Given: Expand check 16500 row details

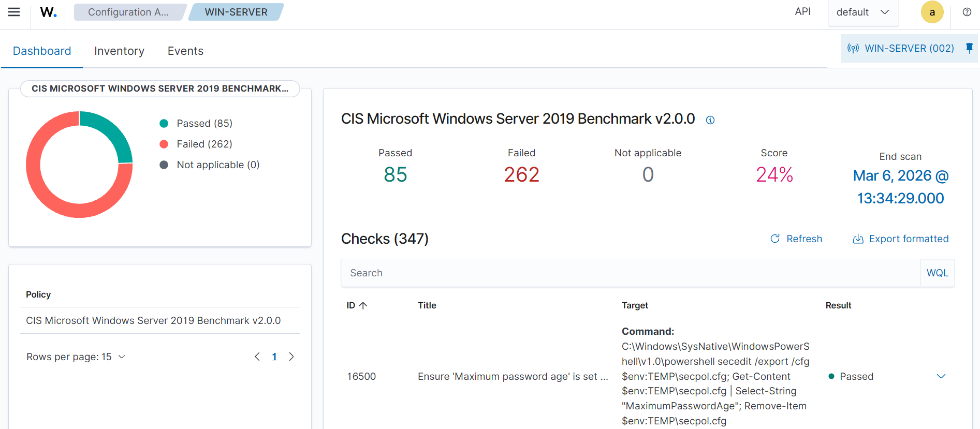Looking at the screenshot, I should coord(941,376).
